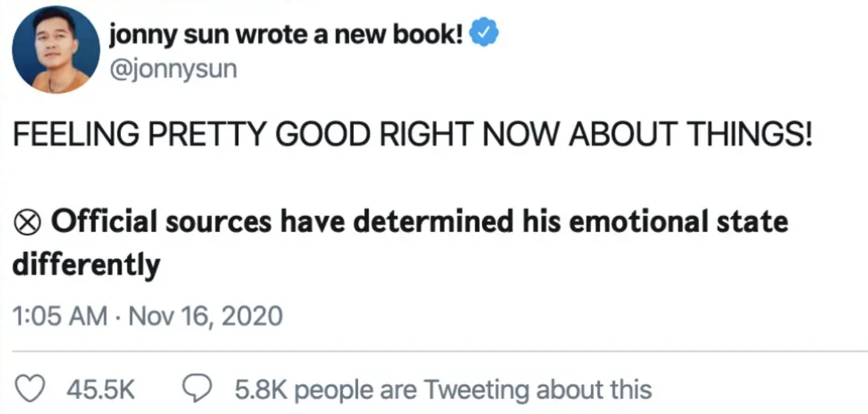Click the reply speech bubble icon
Screen dimensions: 868x414
click(x=197, y=389)
